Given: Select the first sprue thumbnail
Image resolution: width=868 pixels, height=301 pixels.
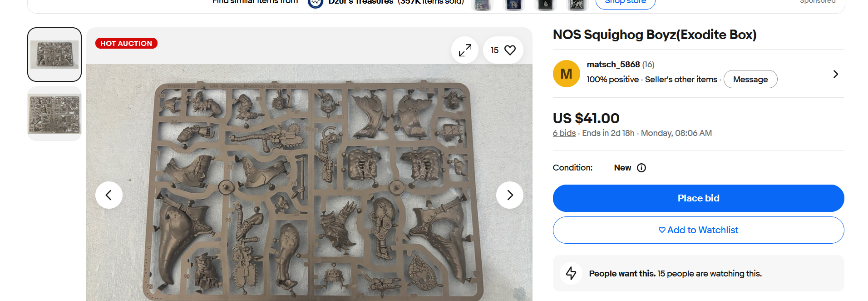Looking at the screenshot, I should pyautogui.click(x=54, y=55).
